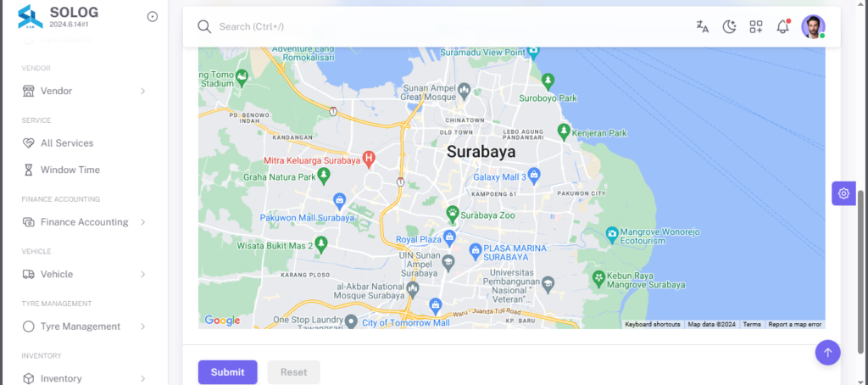Click the All Services heart icon
The width and height of the screenshot is (868, 385).
pyautogui.click(x=28, y=143)
